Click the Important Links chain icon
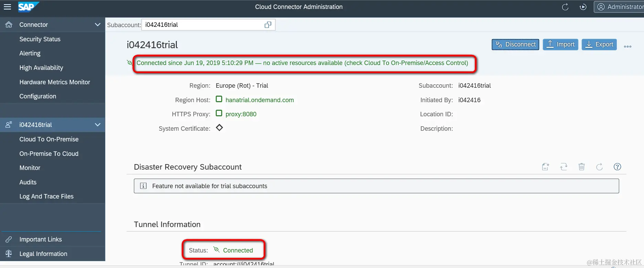 point(9,239)
